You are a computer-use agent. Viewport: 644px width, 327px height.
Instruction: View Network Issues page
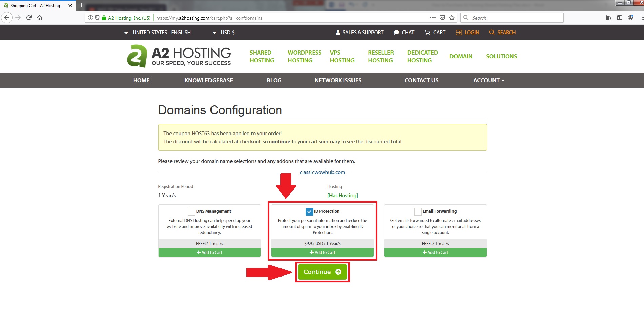(x=338, y=80)
